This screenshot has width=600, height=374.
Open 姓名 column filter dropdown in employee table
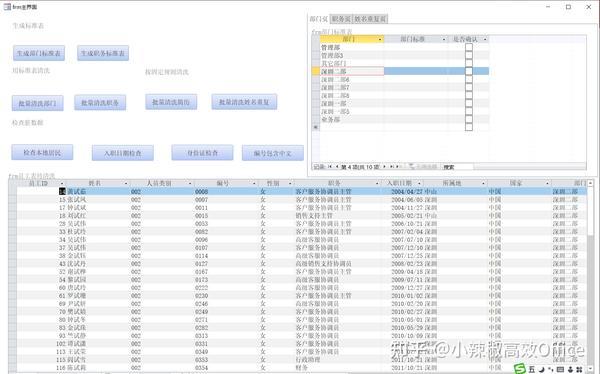click(126, 183)
